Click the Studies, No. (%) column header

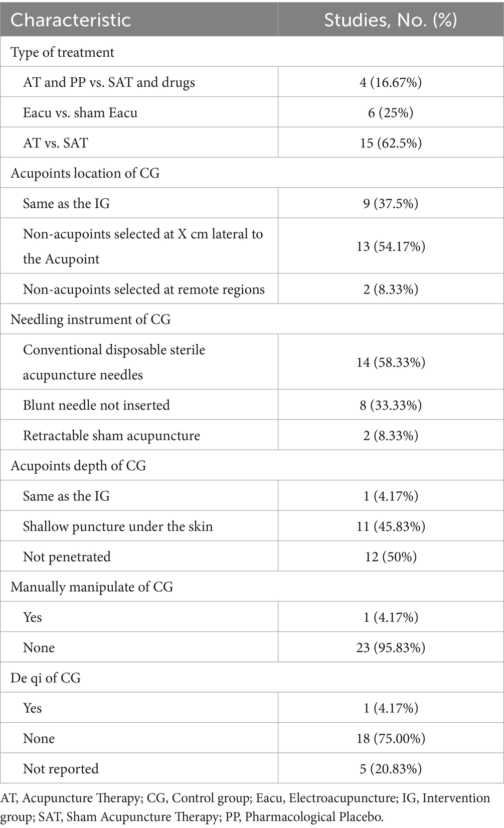(x=391, y=20)
